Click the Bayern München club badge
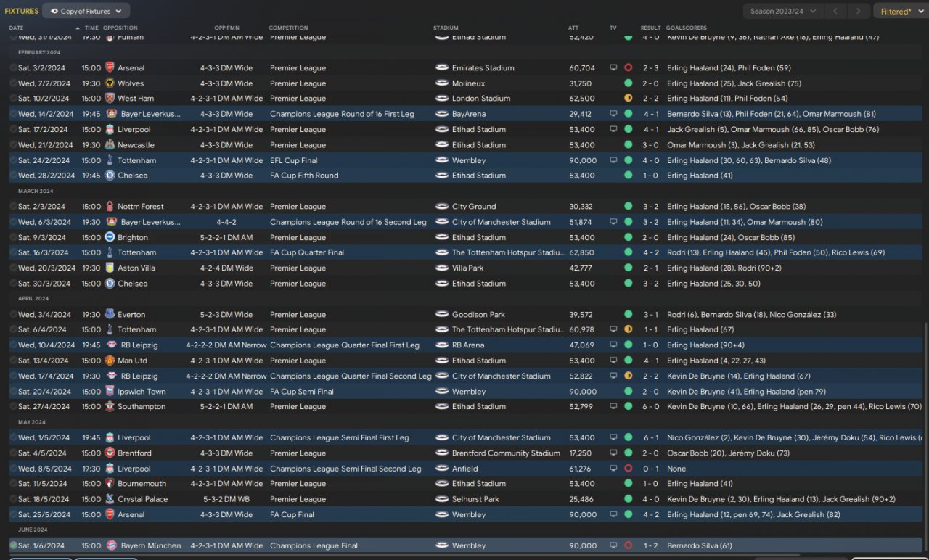Viewport: 929px width, 560px height. tap(110, 545)
